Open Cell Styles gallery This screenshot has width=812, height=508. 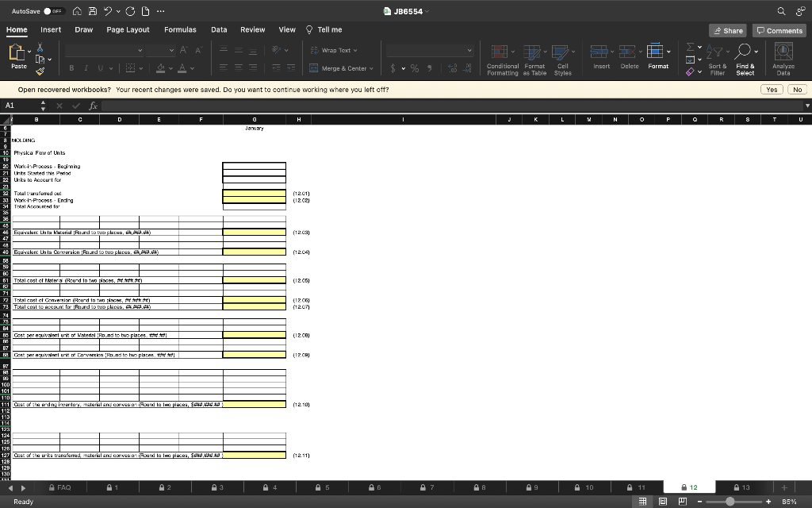pos(563,60)
